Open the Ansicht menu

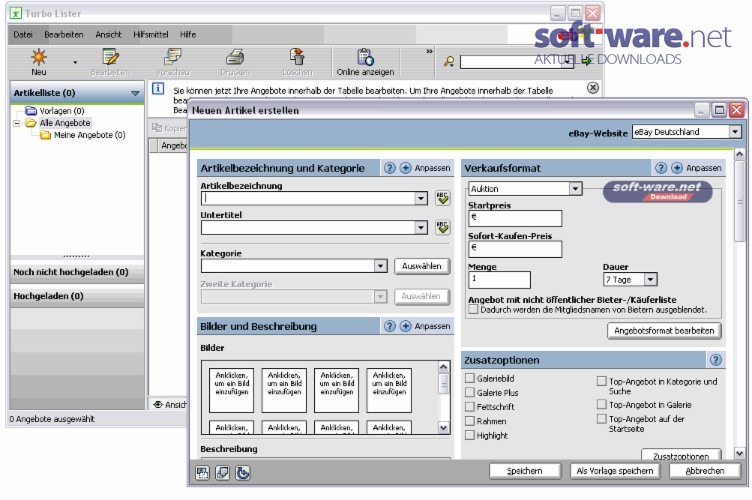(108, 35)
